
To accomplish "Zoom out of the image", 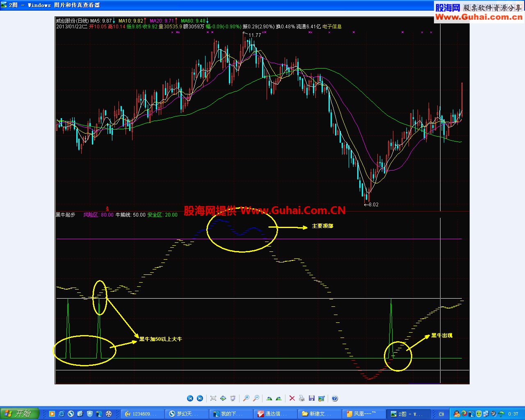I will point(256,398).
